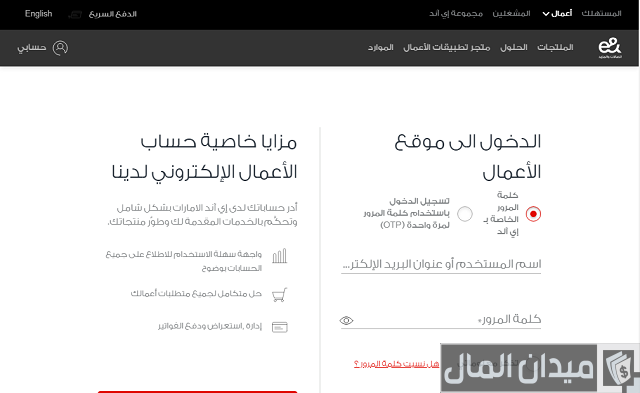Click the e& logo in the header
640x393 pixels.
point(610,48)
